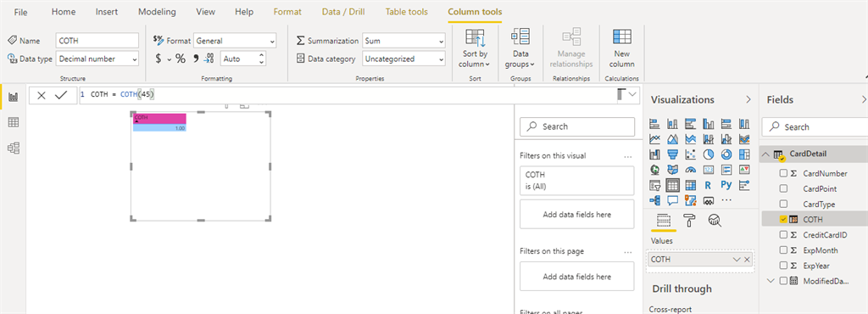Open the Sort by column dropdown

[475, 48]
